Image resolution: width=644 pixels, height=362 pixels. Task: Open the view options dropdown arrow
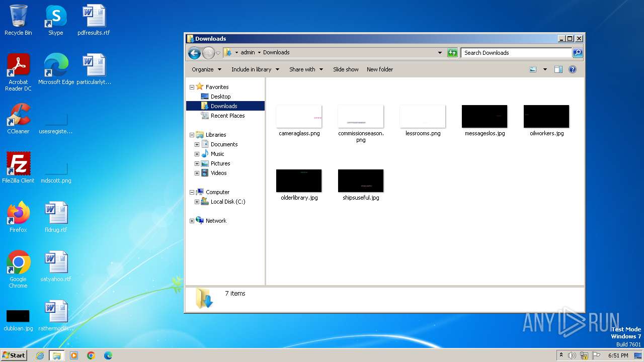point(545,69)
